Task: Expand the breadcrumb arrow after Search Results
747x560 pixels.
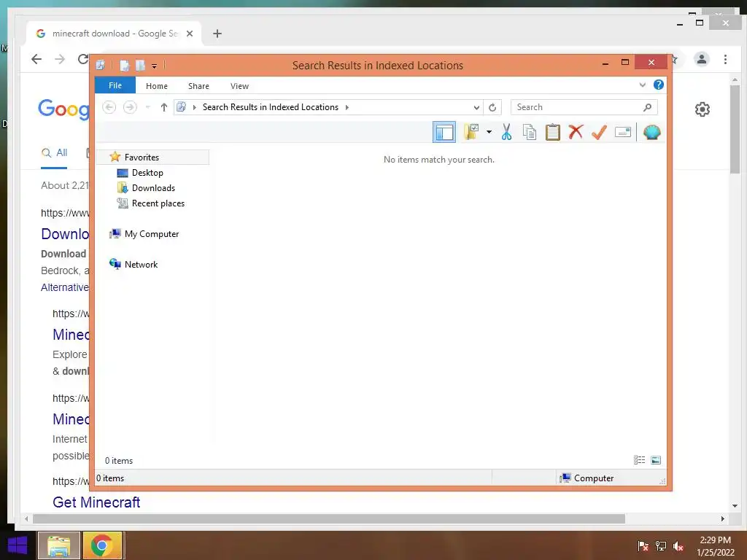Action: pos(347,107)
